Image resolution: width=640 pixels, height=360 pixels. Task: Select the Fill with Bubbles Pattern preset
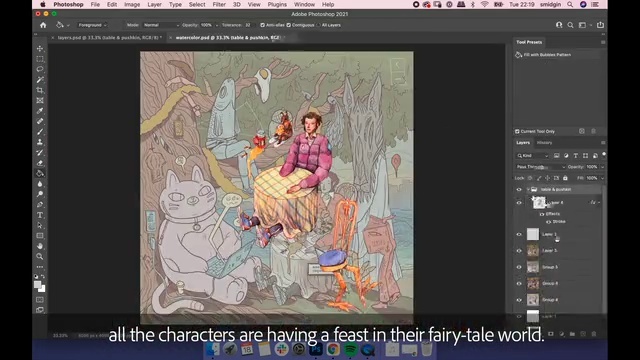(x=547, y=55)
